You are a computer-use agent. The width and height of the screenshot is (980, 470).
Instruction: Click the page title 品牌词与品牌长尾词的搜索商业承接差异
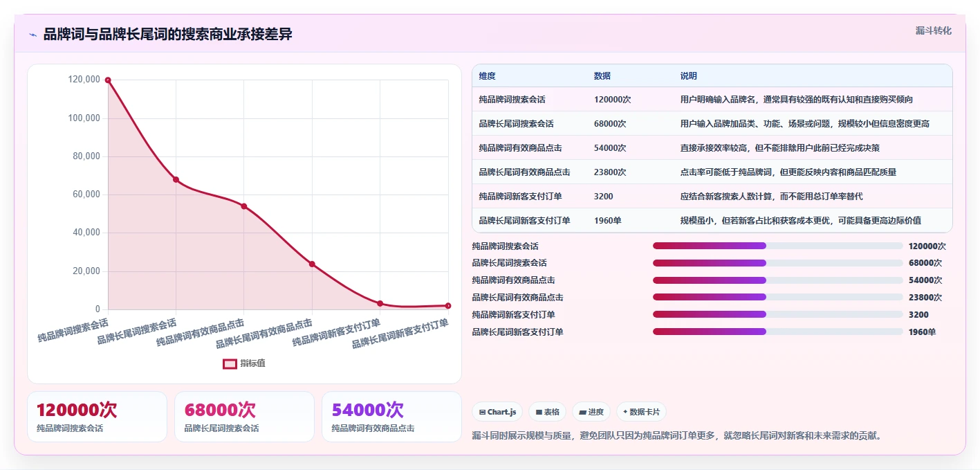pyautogui.click(x=168, y=34)
